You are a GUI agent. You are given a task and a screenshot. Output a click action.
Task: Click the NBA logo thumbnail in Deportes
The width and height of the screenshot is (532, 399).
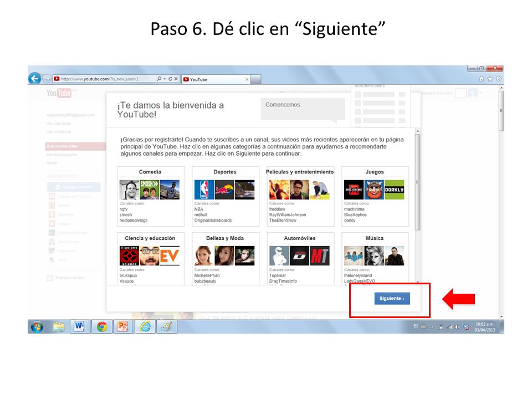coord(204,190)
